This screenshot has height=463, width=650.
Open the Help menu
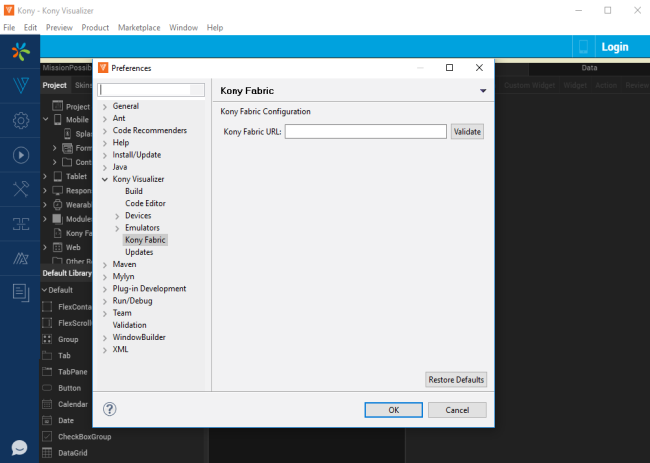click(x=215, y=28)
